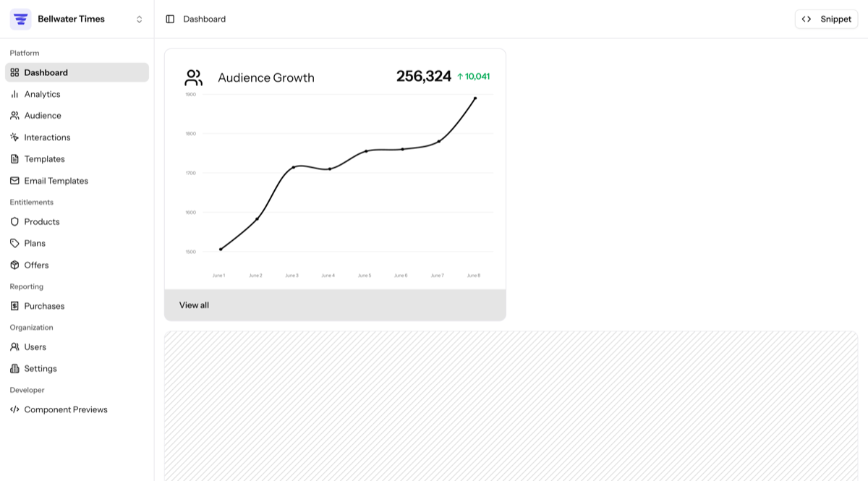
Task: Click the June 5 axis label
Action: point(365,276)
